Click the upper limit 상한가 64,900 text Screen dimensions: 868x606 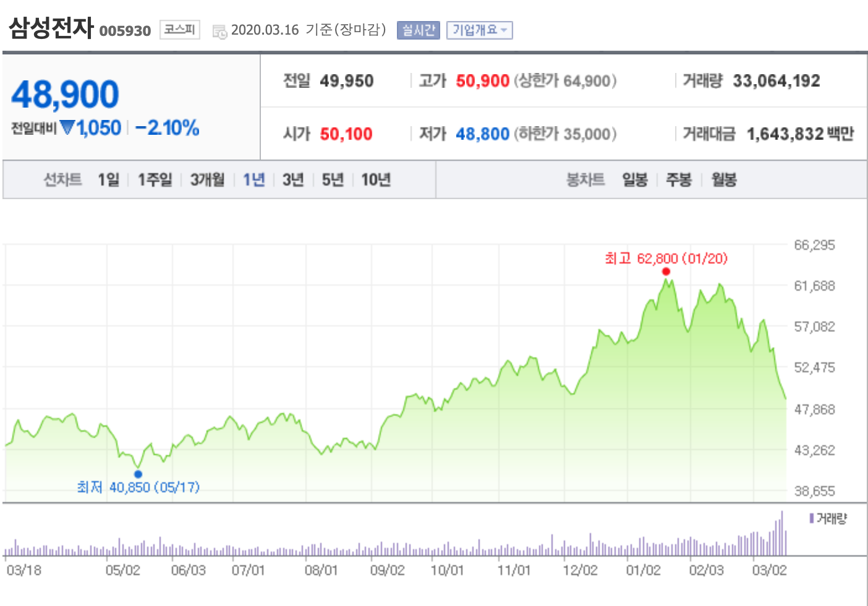(565, 81)
